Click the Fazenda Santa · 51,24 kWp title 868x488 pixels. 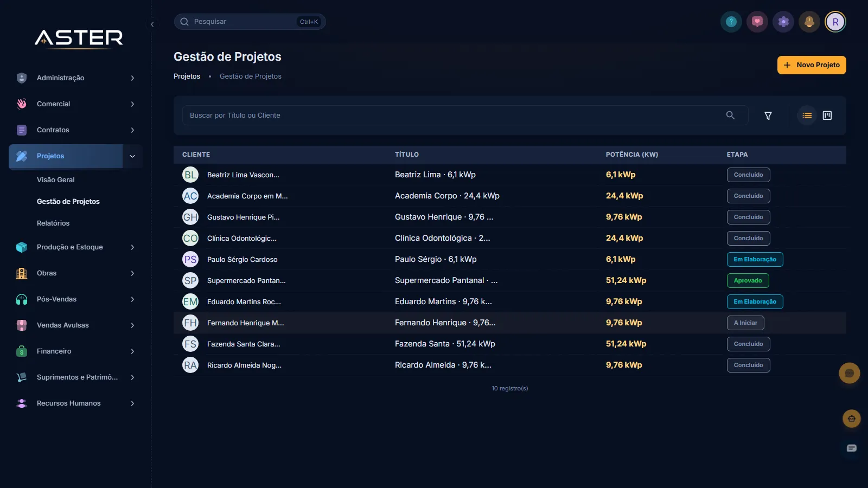pos(445,344)
